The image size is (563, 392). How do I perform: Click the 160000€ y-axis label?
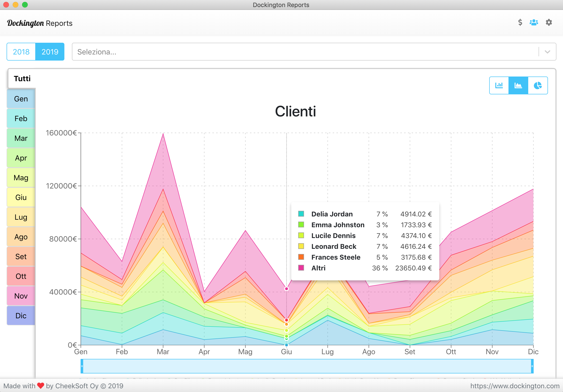61,133
